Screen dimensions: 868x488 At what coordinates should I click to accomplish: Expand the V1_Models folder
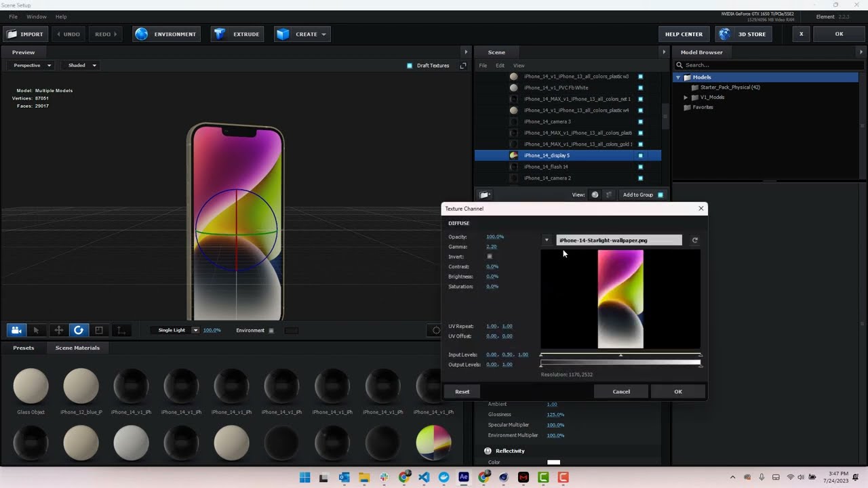(686, 98)
